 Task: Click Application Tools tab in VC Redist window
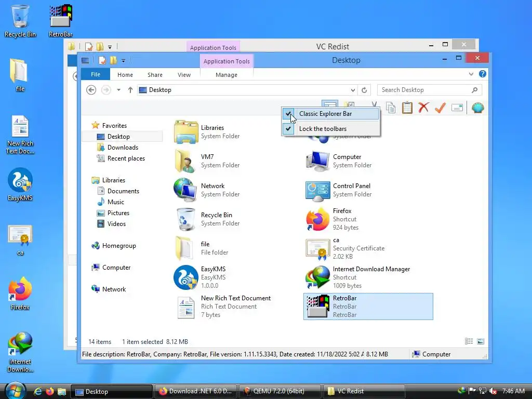click(213, 47)
